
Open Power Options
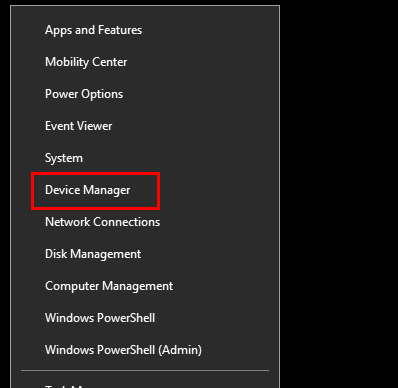[x=84, y=94]
